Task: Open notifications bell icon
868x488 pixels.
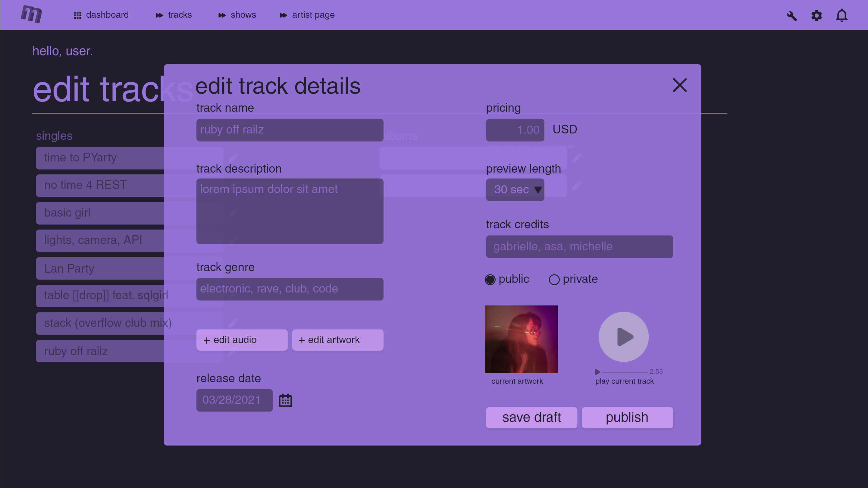Action: click(x=841, y=15)
